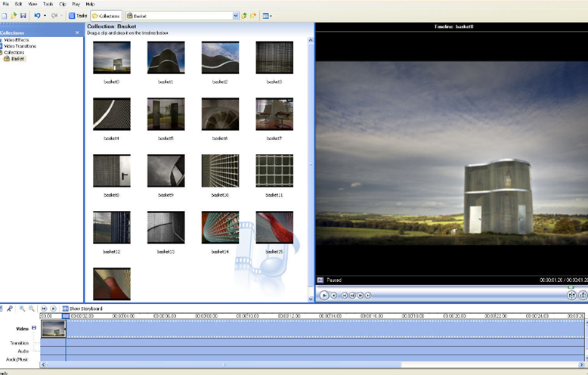Click the Open Project folder icon
Viewport: 588px width, 375px height.
tap(14, 16)
